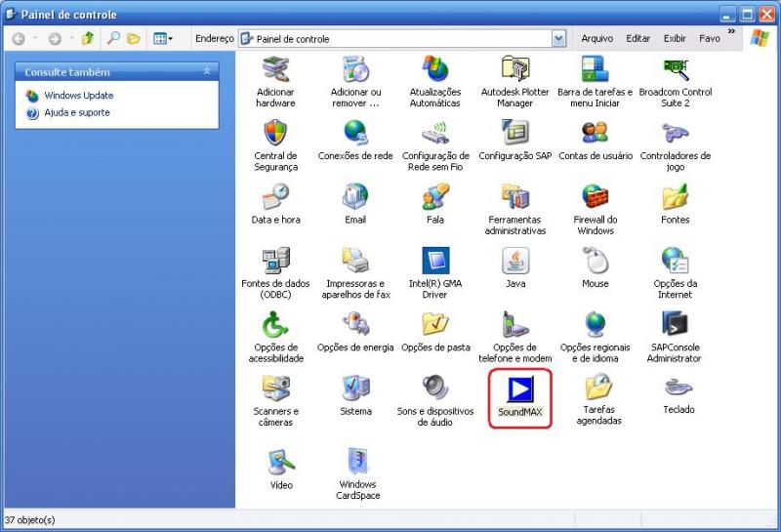Click the Search magnifier toolbar button
The image size is (781, 532).
point(113,38)
